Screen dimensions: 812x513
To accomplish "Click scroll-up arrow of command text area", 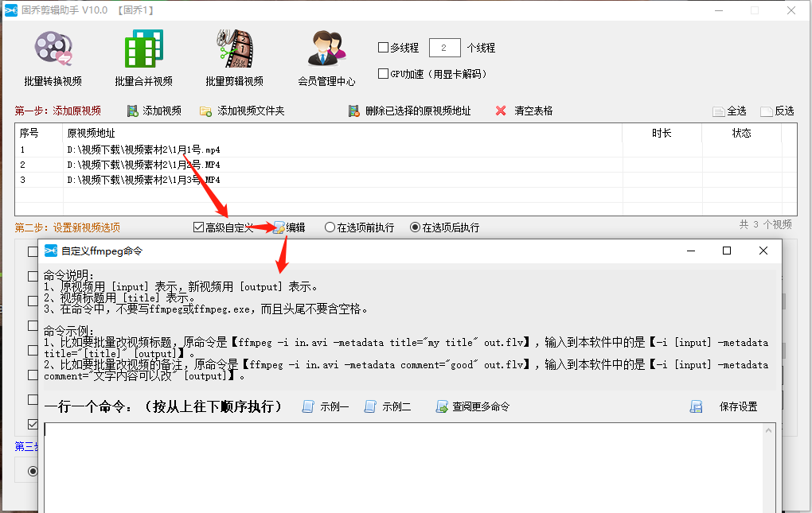I will [x=768, y=430].
